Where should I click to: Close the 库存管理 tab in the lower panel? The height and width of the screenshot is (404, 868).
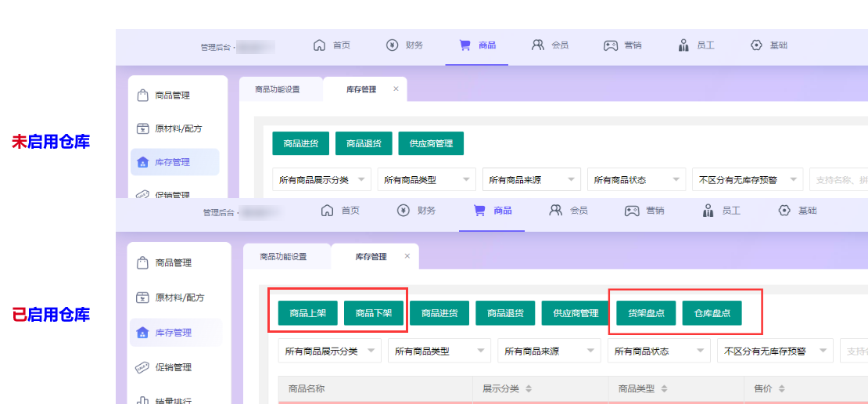tap(407, 256)
